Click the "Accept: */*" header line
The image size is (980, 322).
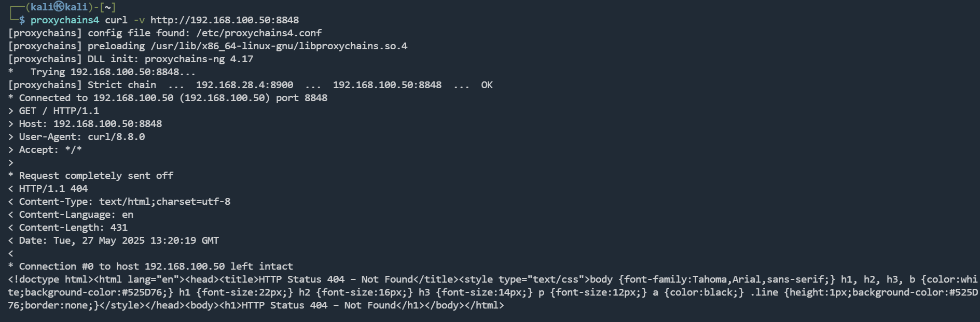(50, 150)
